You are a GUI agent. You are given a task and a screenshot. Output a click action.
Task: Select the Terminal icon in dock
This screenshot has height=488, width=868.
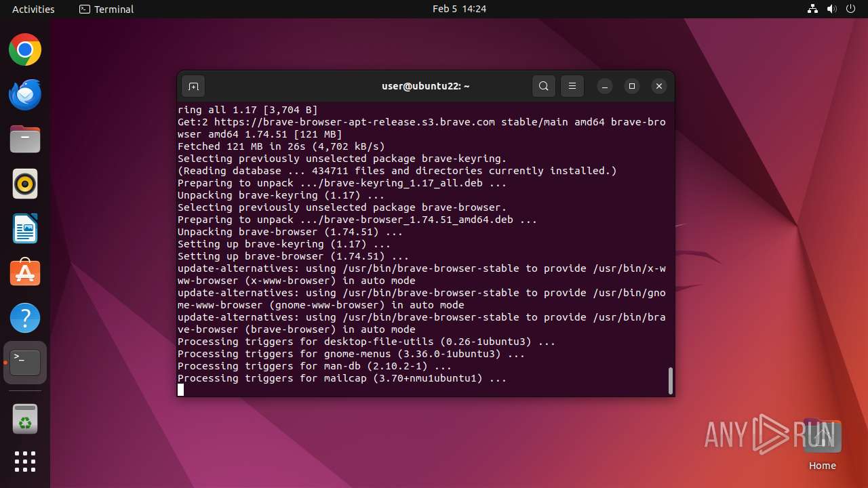click(x=25, y=363)
